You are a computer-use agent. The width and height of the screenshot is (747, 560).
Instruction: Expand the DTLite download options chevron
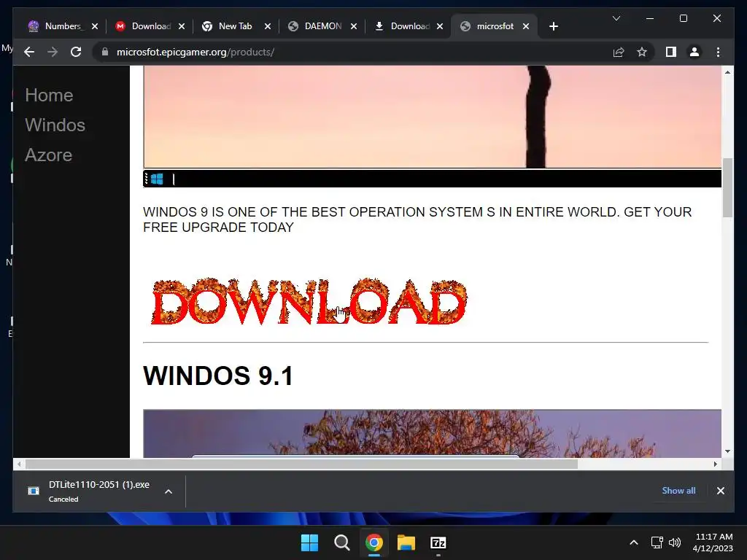(x=169, y=491)
